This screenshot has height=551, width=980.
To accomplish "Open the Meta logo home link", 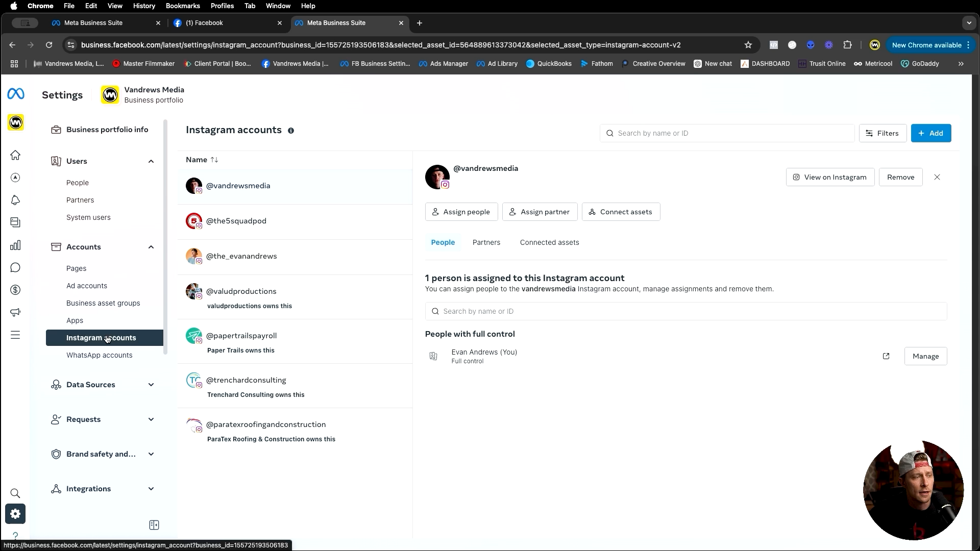I will tap(15, 94).
